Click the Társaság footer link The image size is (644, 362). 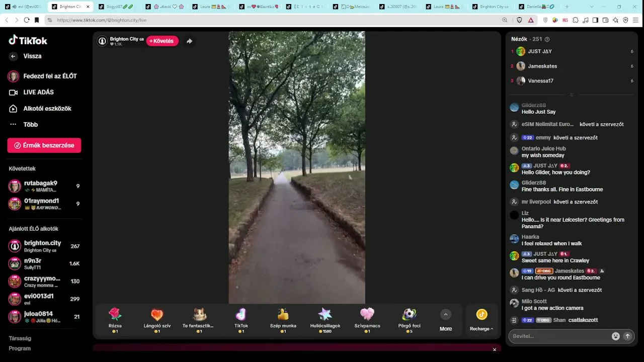point(20,338)
